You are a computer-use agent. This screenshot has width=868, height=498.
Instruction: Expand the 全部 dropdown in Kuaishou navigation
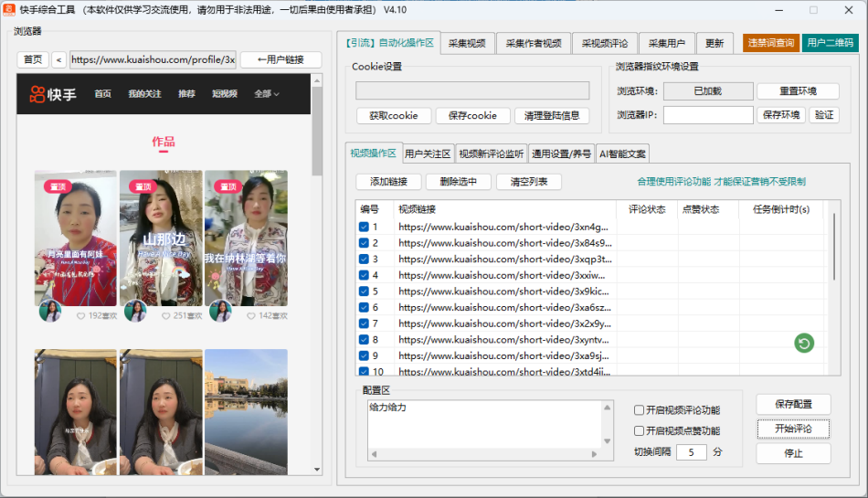pos(267,94)
